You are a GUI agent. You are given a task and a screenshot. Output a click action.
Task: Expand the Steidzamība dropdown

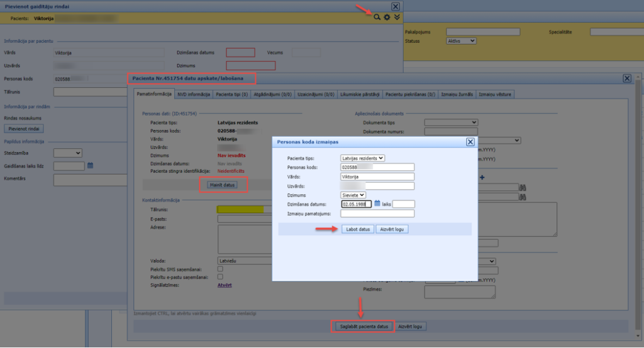point(68,153)
